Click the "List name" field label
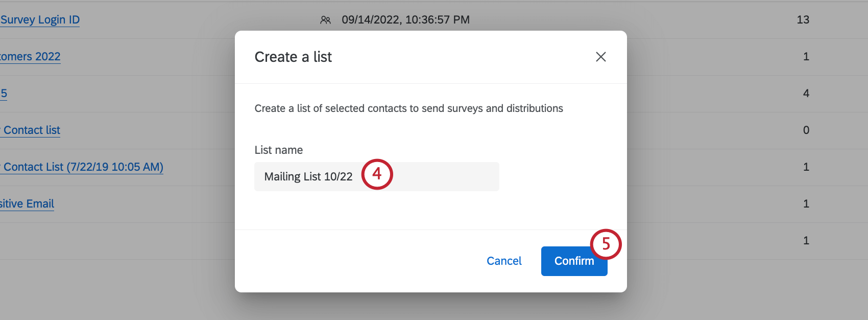The width and height of the screenshot is (868, 320). 278,150
